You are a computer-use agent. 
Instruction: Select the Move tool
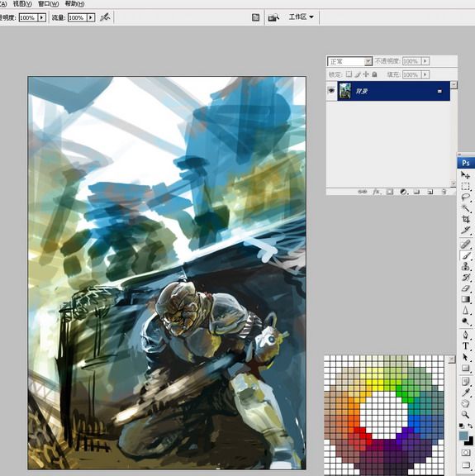click(x=465, y=175)
